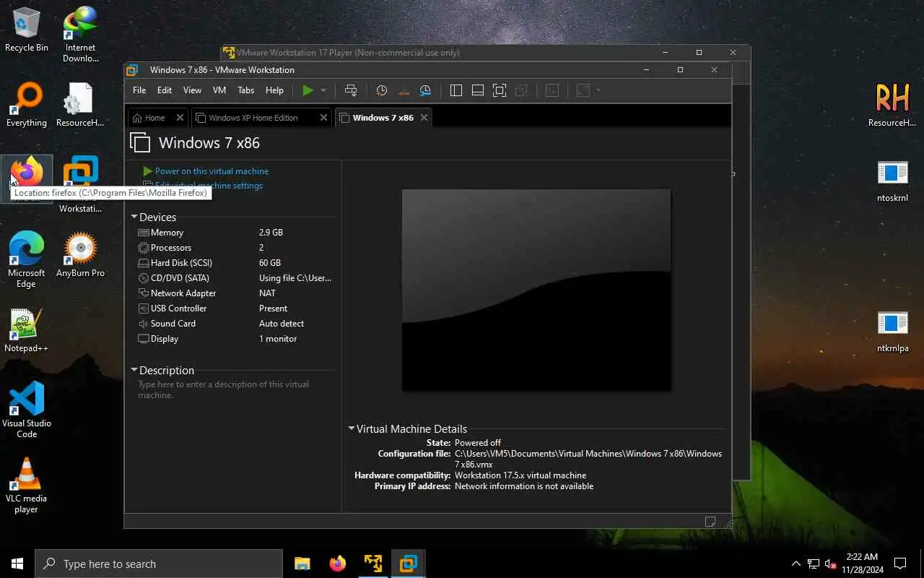Open the VM menu
This screenshot has width=924, height=578.
point(219,90)
